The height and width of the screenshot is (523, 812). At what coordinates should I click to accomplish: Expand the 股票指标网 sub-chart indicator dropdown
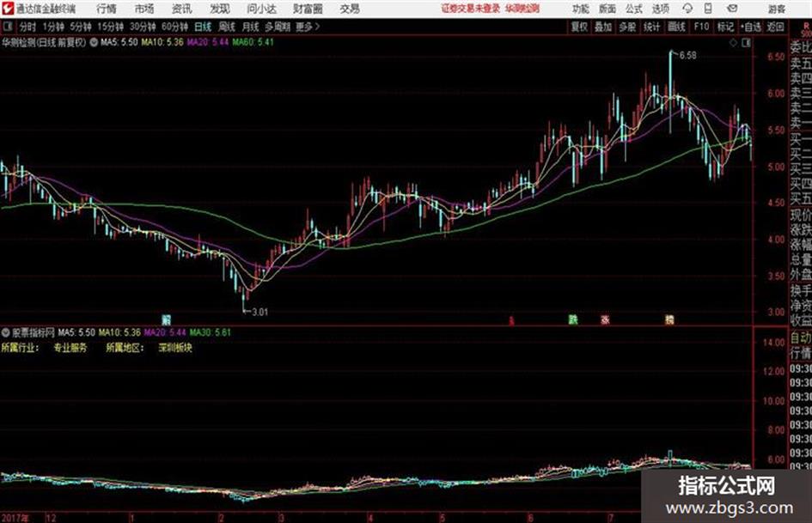[6, 332]
